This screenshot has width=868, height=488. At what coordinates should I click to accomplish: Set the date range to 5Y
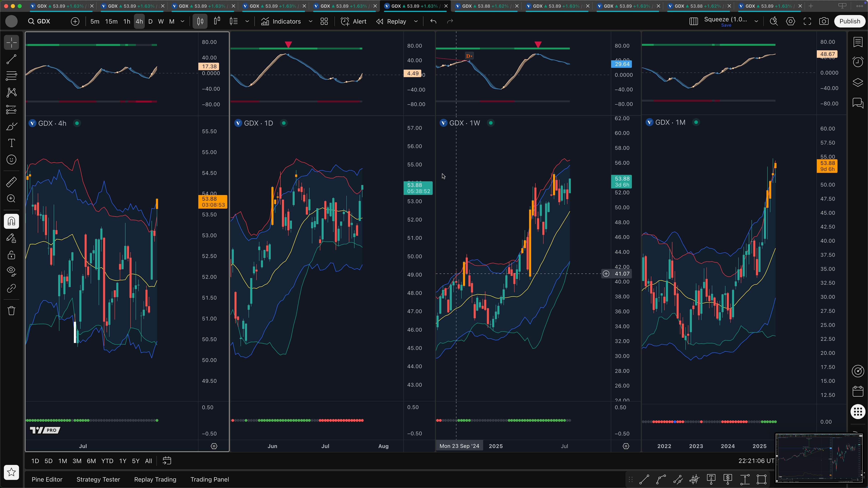click(x=135, y=461)
